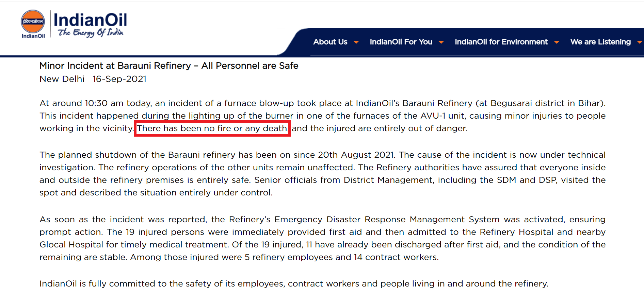Click the small IndianOil caption under the emblem
Viewport: 644px width, 295px height.
pos(33,36)
